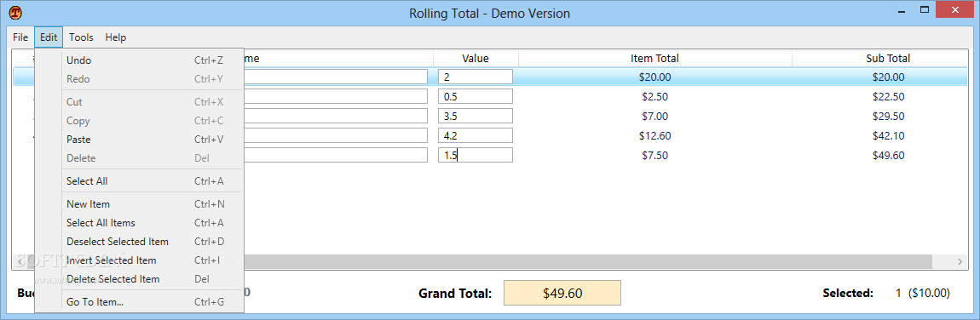Choose Invert Selected Item
The width and height of the screenshot is (980, 320).
click(x=140, y=260)
